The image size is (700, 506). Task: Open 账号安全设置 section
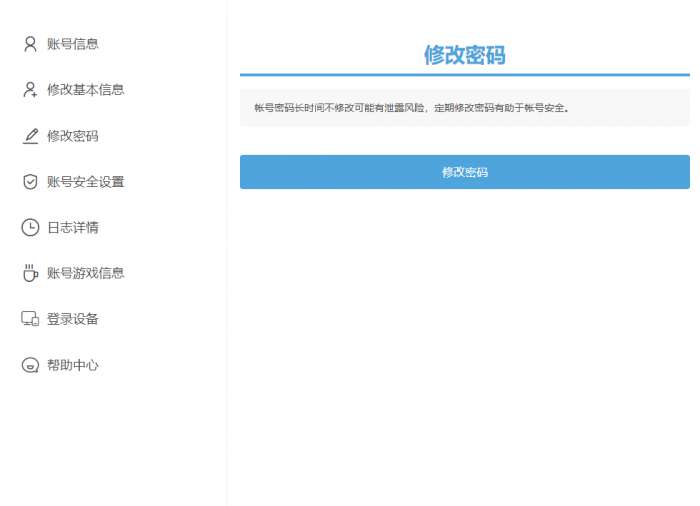point(86,182)
